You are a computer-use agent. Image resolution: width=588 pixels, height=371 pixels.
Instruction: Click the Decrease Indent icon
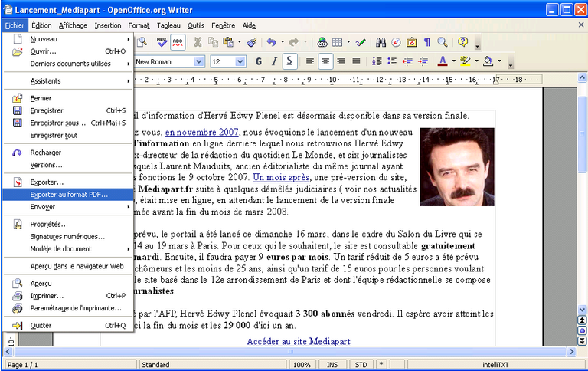(x=407, y=61)
